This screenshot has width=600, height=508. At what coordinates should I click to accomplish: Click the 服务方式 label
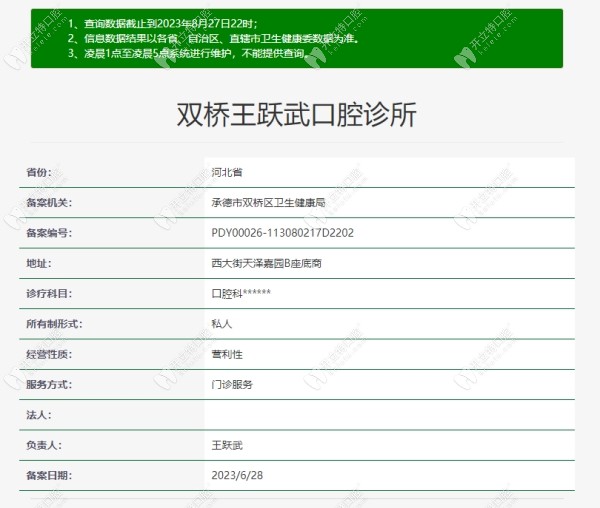pos(49,384)
